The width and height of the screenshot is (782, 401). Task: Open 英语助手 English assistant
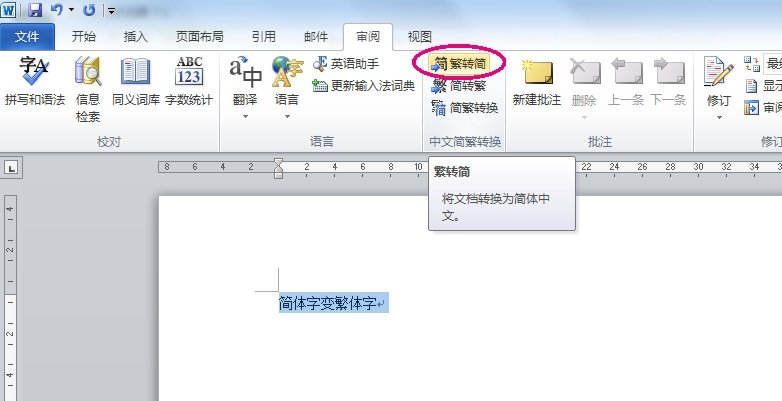(346, 64)
